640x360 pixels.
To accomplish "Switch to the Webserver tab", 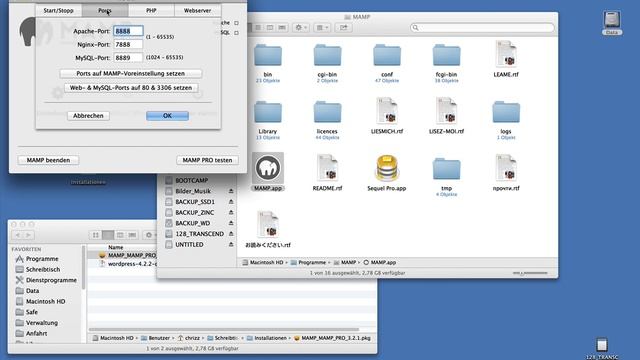I will point(198,11).
